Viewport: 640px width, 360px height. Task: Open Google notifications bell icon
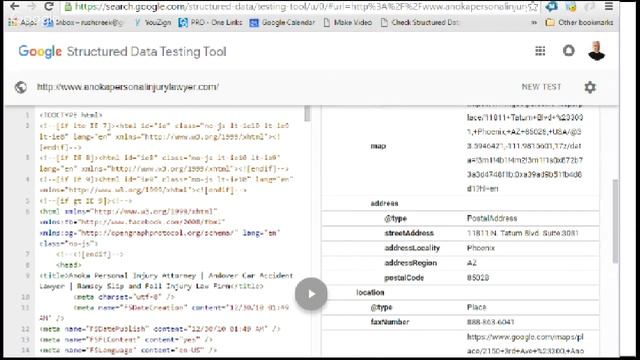tap(569, 51)
